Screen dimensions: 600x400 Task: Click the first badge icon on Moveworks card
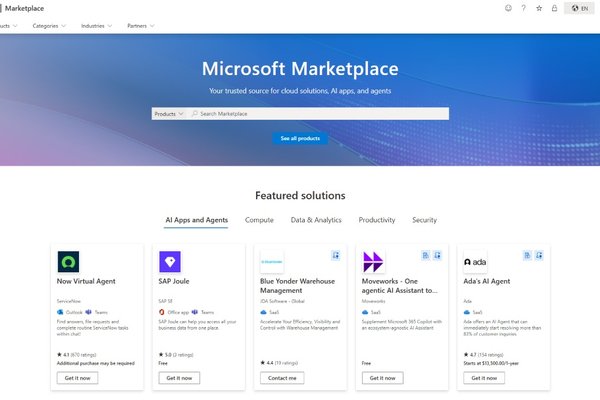pos(425,255)
